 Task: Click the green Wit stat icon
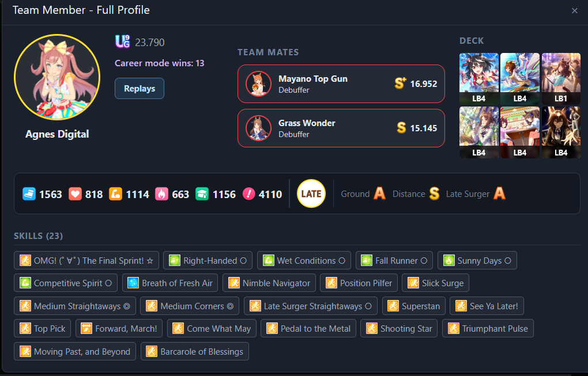tap(202, 194)
